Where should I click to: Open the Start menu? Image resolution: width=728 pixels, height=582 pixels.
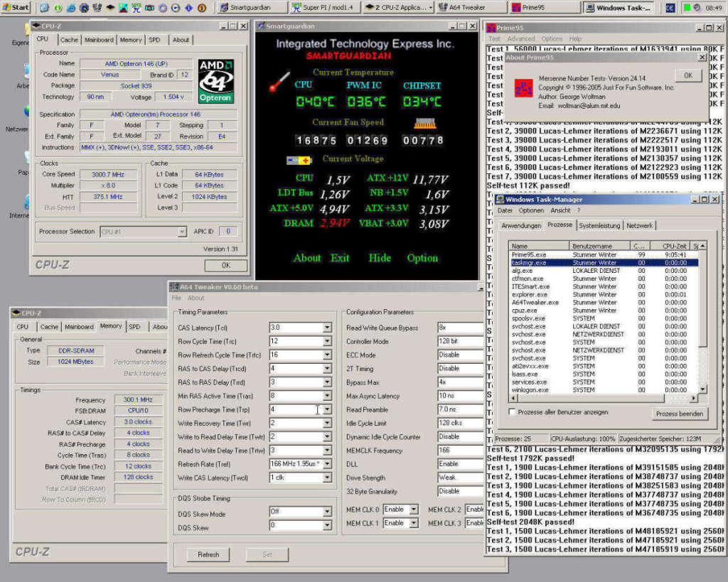pyautogui.click(x=16, y=7)
